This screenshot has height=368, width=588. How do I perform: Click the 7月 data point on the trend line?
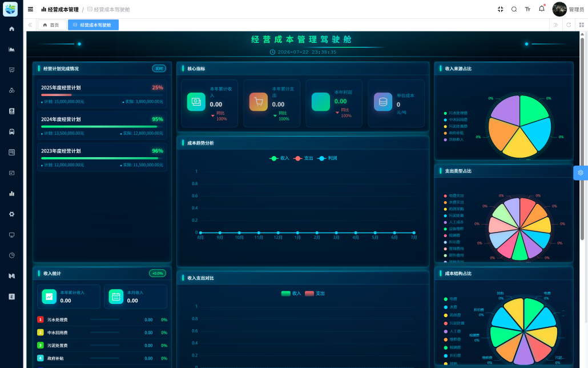coord(414,233)
